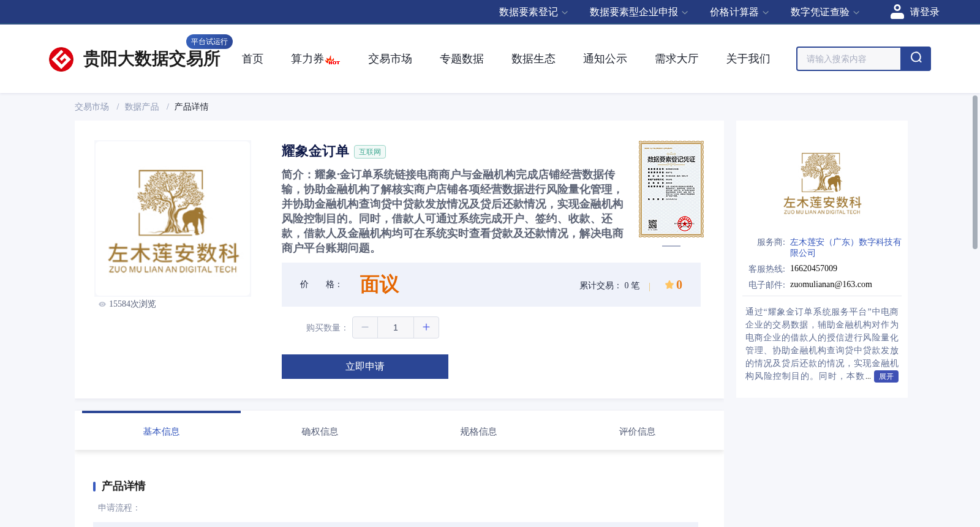Expand the 价格计算器 dropdown
The height and width of the screenshot is (527, 980).
pyautogui.click(x=739, y=12)
